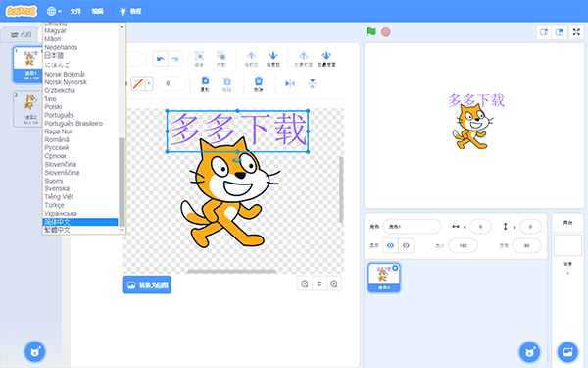Choose Nederlands from language list

tap(61, 47)
